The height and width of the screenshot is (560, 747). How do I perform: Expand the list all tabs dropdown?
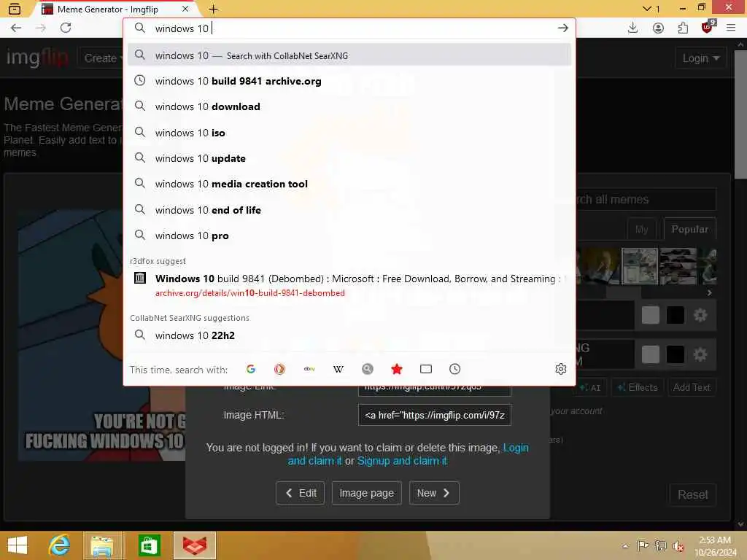(x=650, y=9)
